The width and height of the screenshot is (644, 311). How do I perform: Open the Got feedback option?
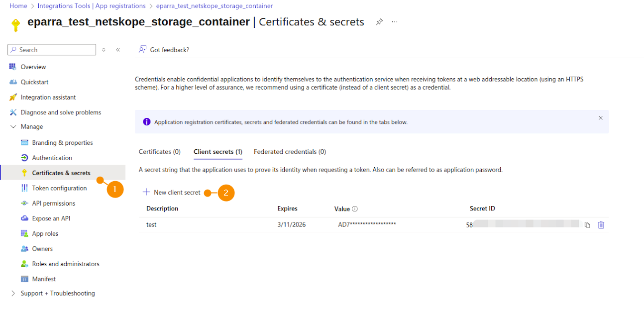tap(164, 50)
